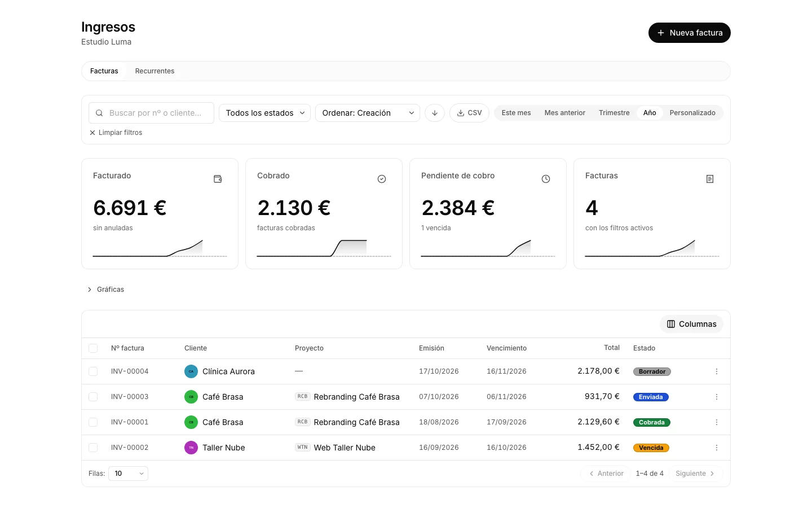
Task: Select the Mes anterior period filter
Action: pos(564,113)
